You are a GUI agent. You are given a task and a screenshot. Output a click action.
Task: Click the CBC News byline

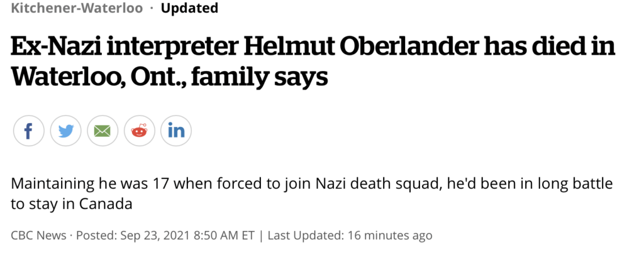[x=38, y=235]
